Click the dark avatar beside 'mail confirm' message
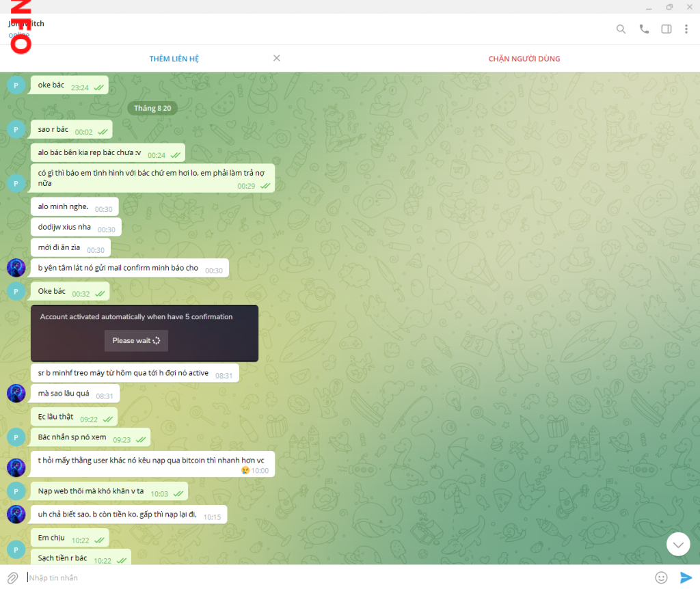The image size is (700, 589). (x=16, y=268)
